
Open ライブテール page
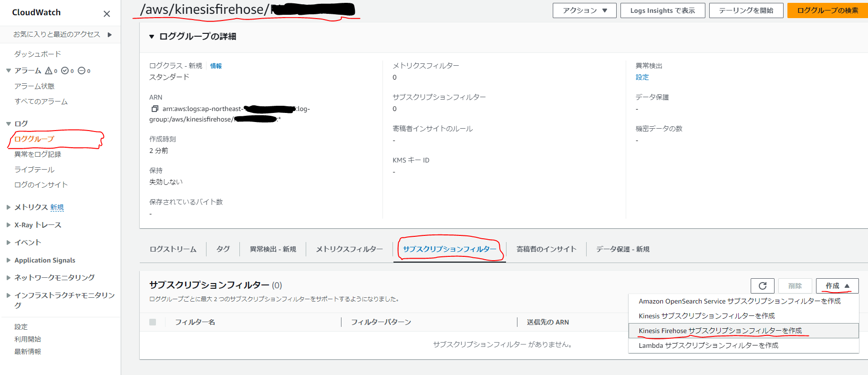coord(34,170)
